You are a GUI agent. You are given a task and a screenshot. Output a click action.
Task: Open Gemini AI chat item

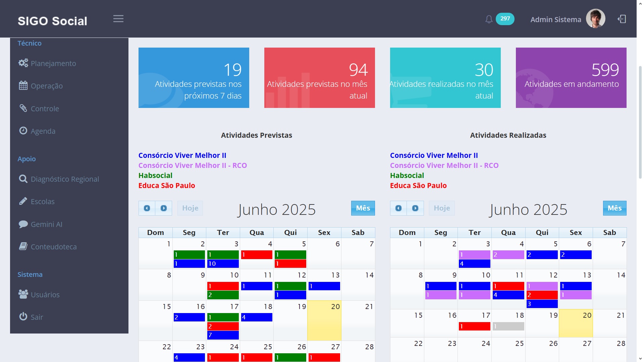coord(46,224)
